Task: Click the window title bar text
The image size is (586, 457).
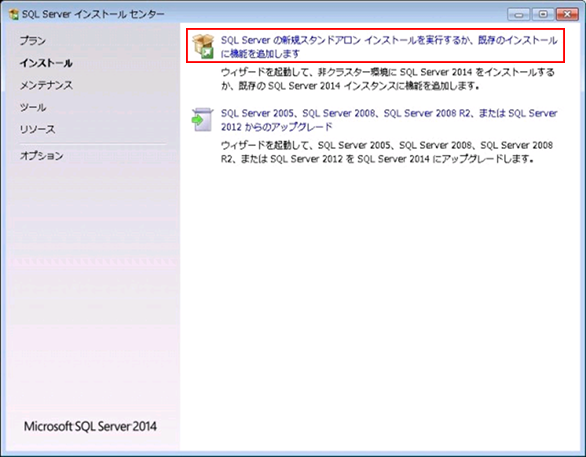Action: tap(93, 15)
